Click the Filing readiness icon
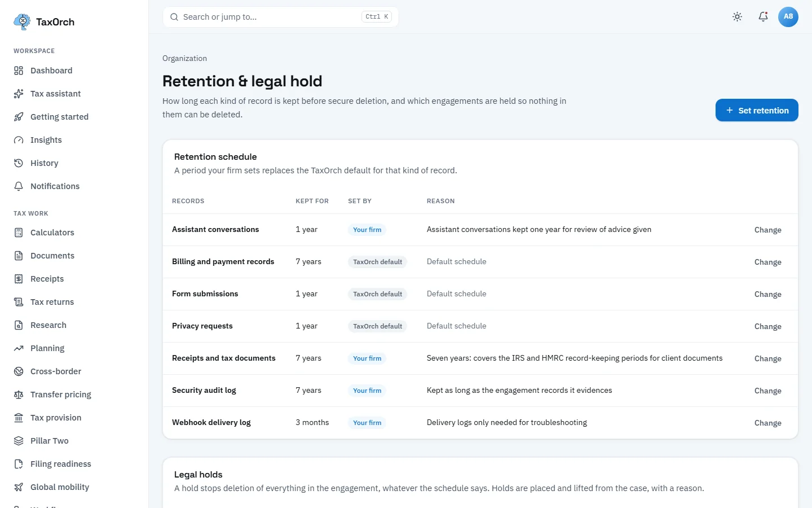The height and width of the screenshot is (508, 812). point(19,464)
